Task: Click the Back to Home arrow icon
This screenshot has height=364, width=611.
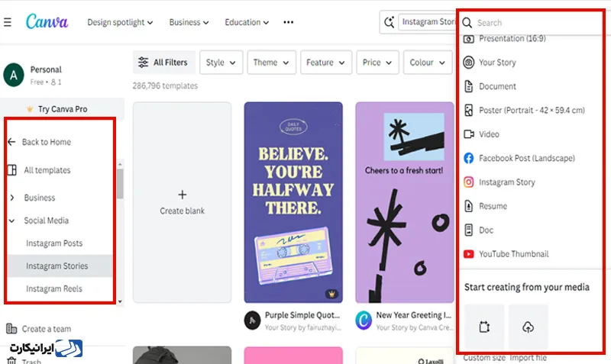Action: point(11,142)
